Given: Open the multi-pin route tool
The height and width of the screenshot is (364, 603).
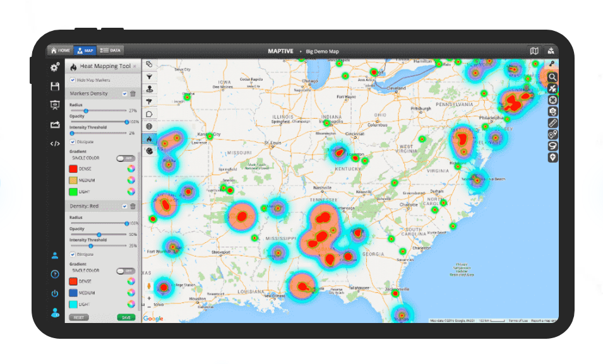Looking at the screenshot, I should click(x=552, y=134).
